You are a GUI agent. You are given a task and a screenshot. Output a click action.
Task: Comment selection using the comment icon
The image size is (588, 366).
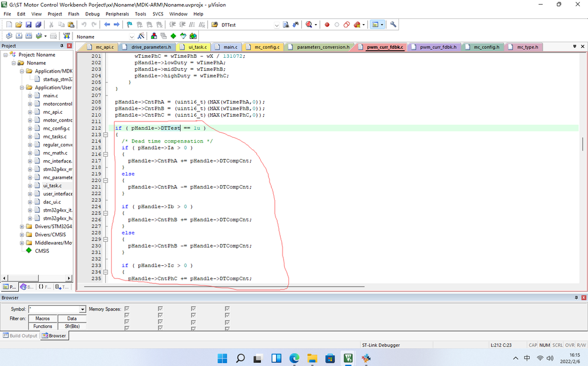click(192, 25)
